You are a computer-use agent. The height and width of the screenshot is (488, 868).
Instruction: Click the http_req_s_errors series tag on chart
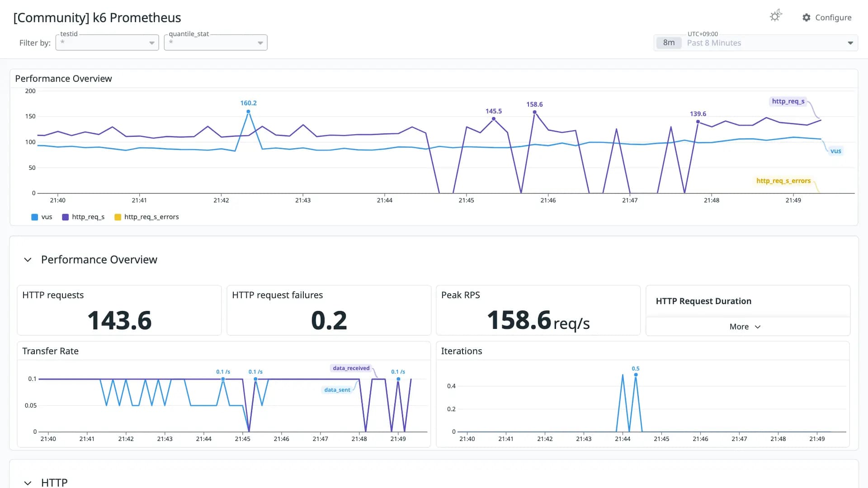783,181
